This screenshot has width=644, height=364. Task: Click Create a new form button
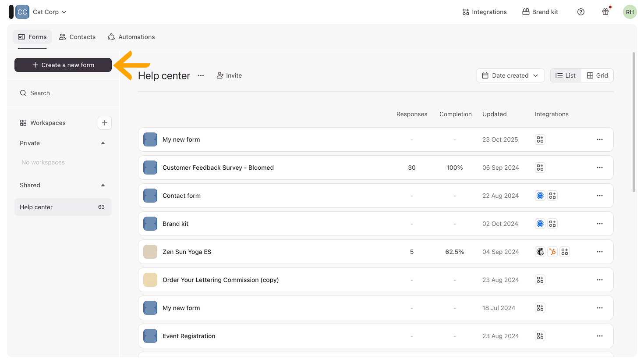tap(63, 65)
